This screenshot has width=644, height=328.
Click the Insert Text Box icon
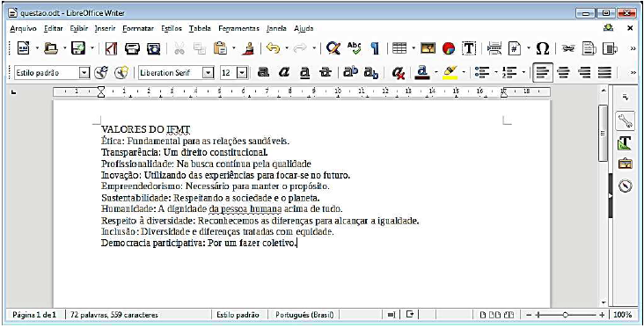469,48
